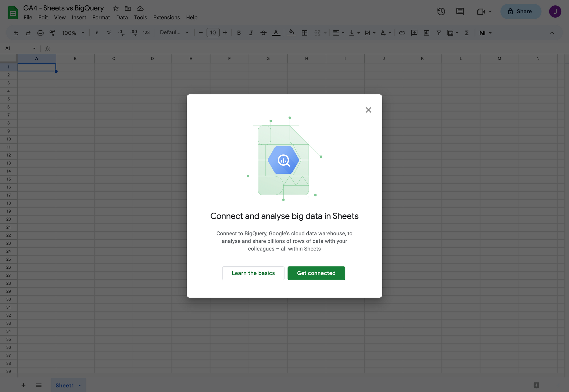Open the Sheet1 tab dropdown arrow

click(x=80, y=385)
